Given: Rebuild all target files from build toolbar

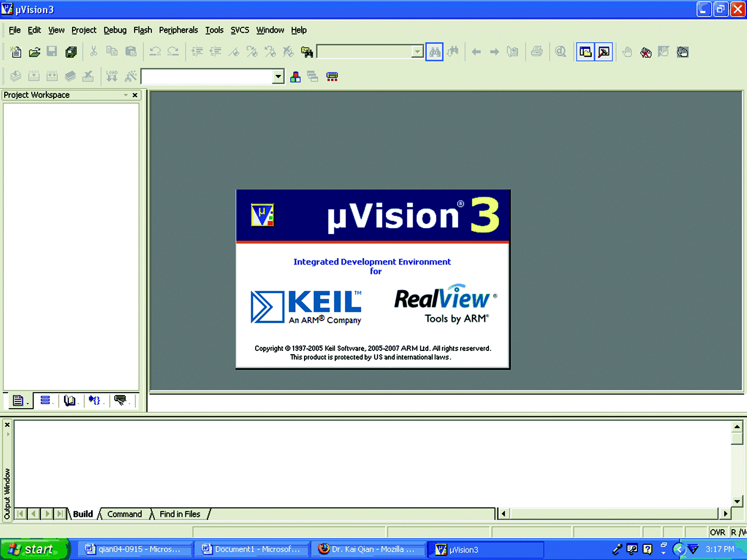Looking at the screenshot, I should (52, 76).
